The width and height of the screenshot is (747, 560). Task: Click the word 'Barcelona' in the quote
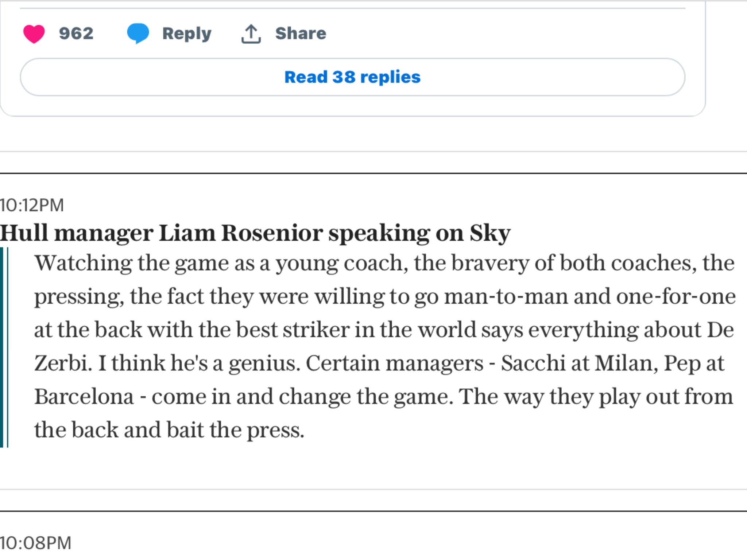pos(84,397)
